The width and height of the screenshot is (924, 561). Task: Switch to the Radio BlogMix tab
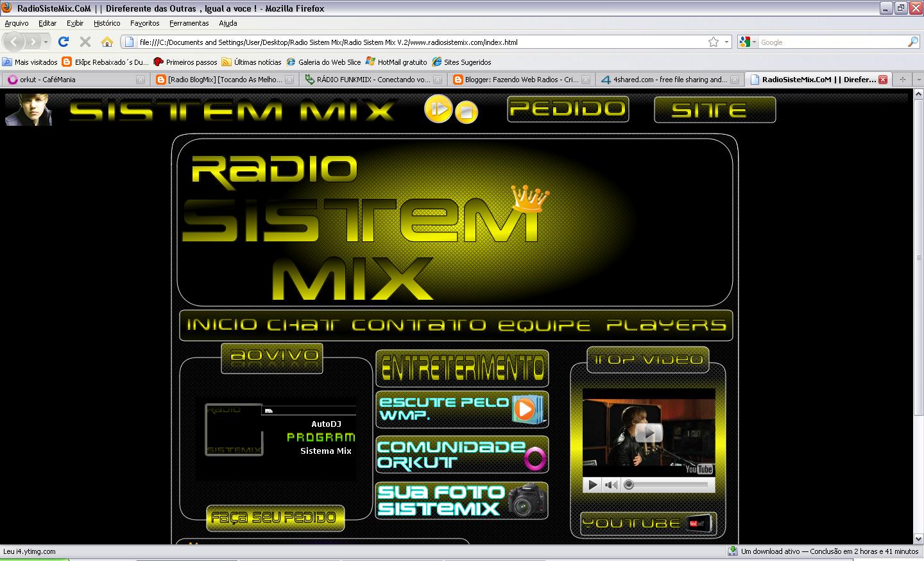pos(223,80)
